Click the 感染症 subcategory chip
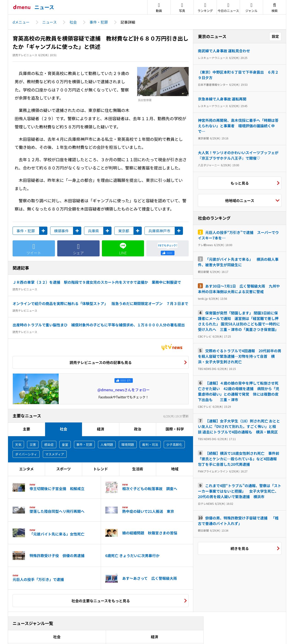Image resolution: width=294 pixels, height=644 pixels. (49, 444)
